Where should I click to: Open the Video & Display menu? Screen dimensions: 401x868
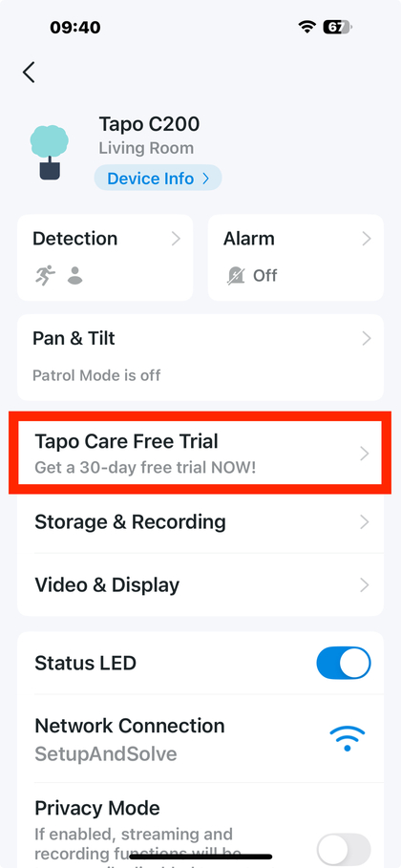200,585
